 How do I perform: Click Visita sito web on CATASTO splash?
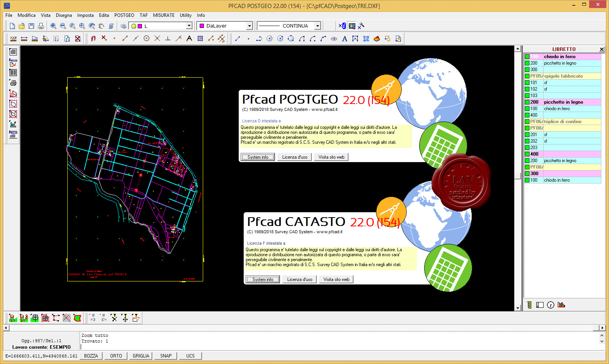click(336, 279)
